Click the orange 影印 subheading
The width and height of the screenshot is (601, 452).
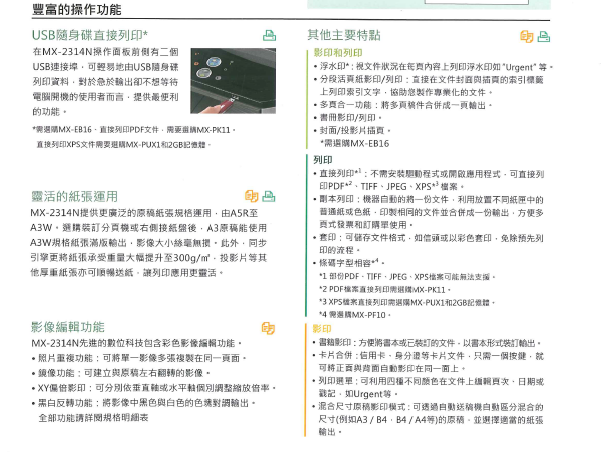click(x=322, y=329)
